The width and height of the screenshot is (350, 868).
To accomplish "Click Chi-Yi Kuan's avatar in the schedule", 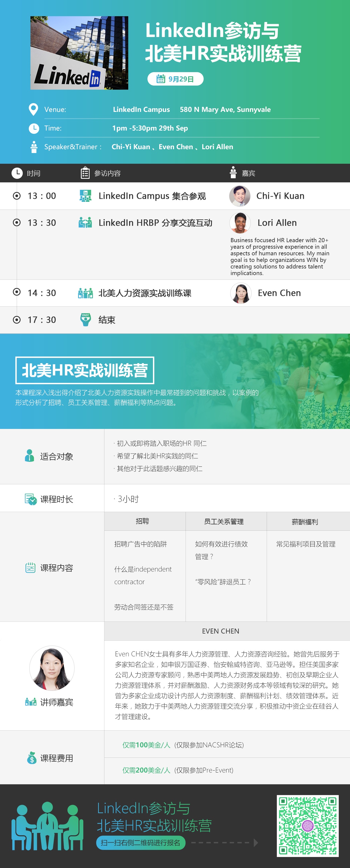I will click(x=240, y=196).
